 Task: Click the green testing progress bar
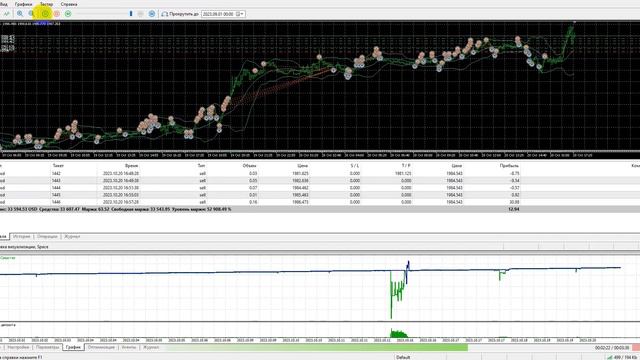(317, 347)
